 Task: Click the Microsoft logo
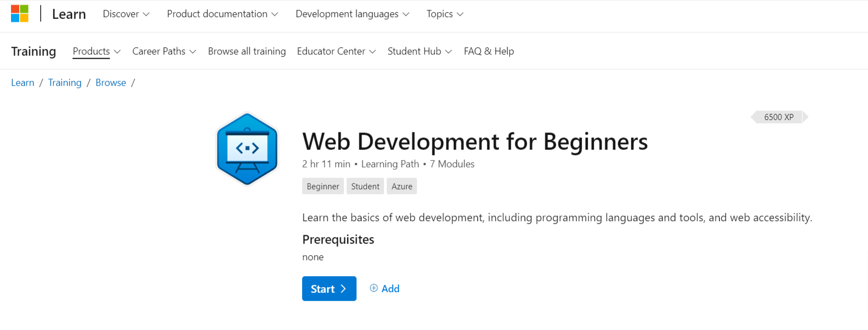[20, 14]
